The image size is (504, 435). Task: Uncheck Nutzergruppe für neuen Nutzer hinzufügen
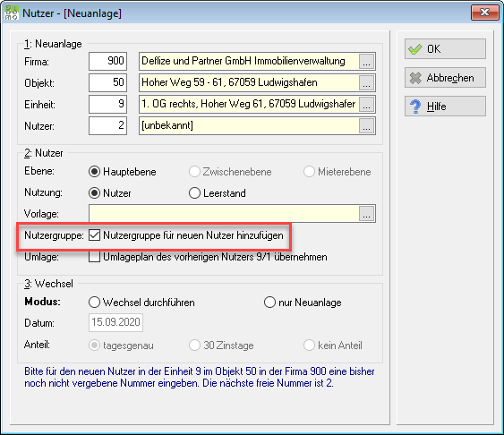94,235
